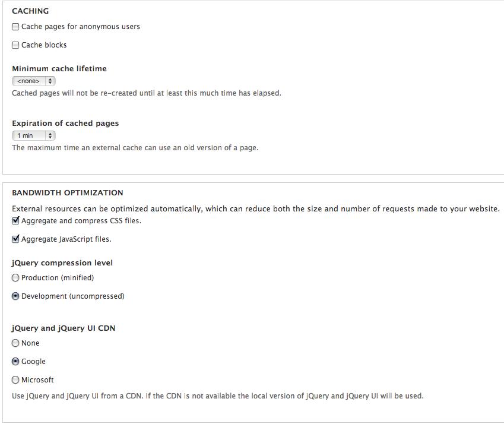Open the Minimum cache lifetime dropdown
This screenshot has width=504, height=424.
34,81
